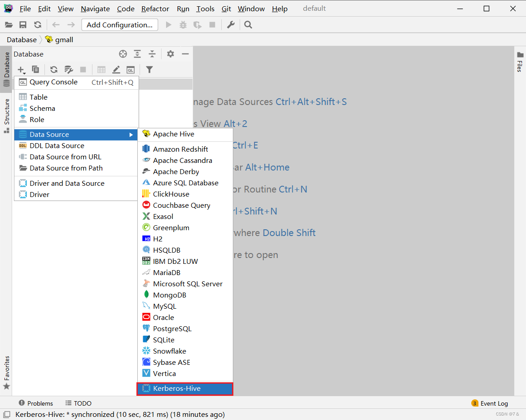526x420 pixels.
Task: Click the Deactivate stop icon in Database toolbar
Action: click(x=83, y=70)
